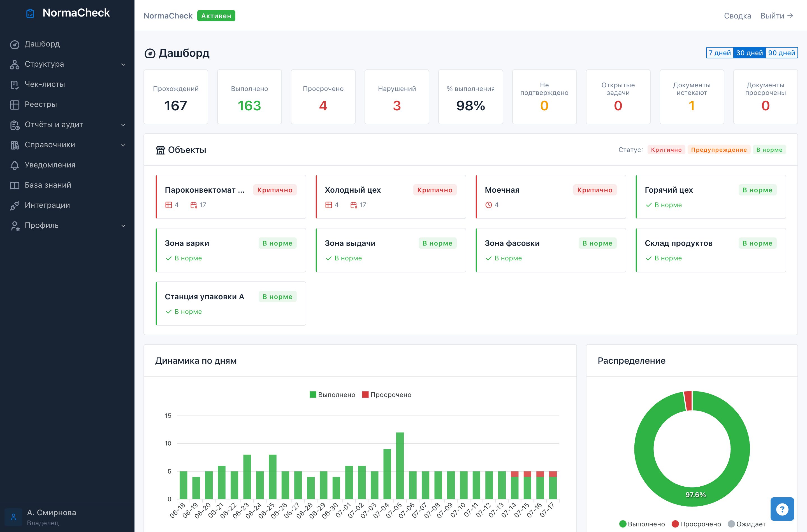
Task: Click the table icon in Пароконвектомат card
Action: coord(168,205)
